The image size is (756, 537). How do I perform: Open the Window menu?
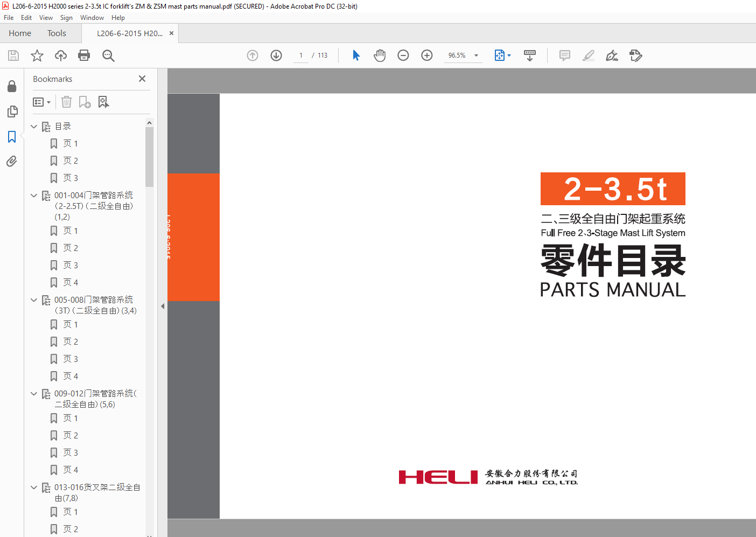tap(92, 18)
